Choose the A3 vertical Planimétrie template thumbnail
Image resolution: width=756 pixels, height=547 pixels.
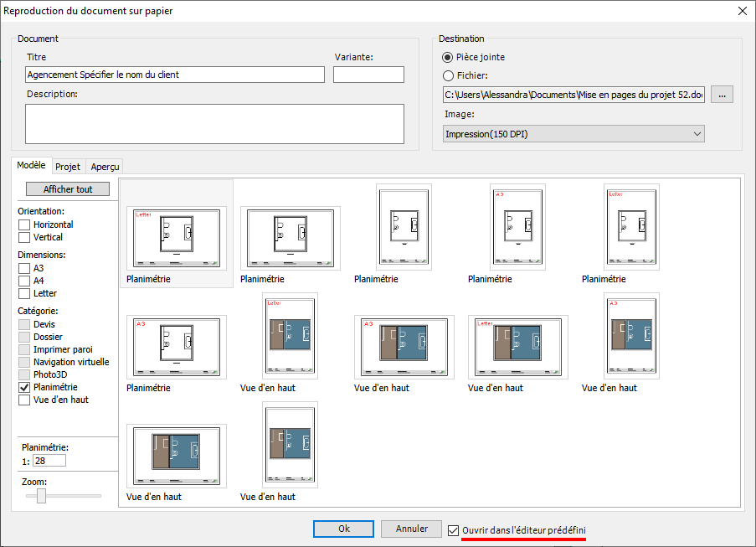[518, 227]
